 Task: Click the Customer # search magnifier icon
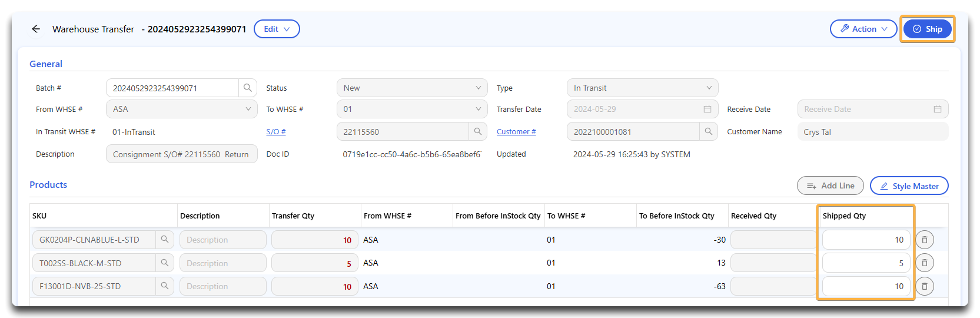point(709,132)
